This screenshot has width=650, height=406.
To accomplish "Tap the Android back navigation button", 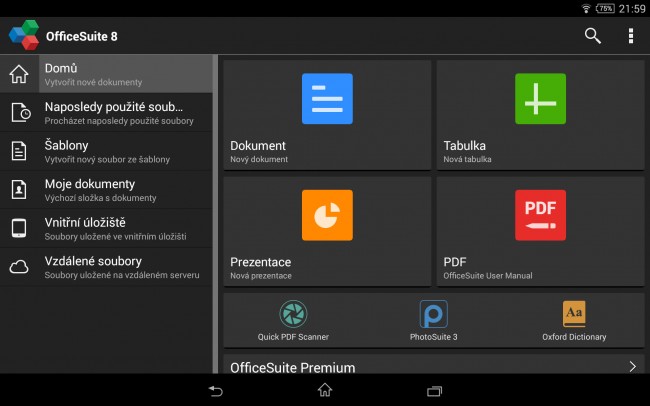I will pos(216,391).
